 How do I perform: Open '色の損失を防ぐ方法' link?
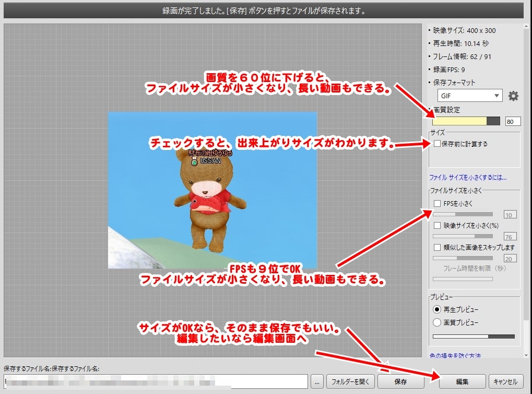tap(455, 355)
